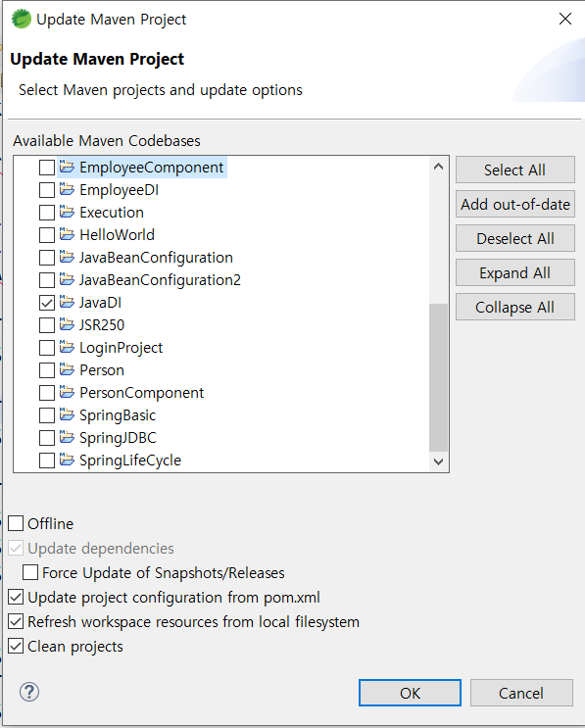Click the Deselect All button

514,238
